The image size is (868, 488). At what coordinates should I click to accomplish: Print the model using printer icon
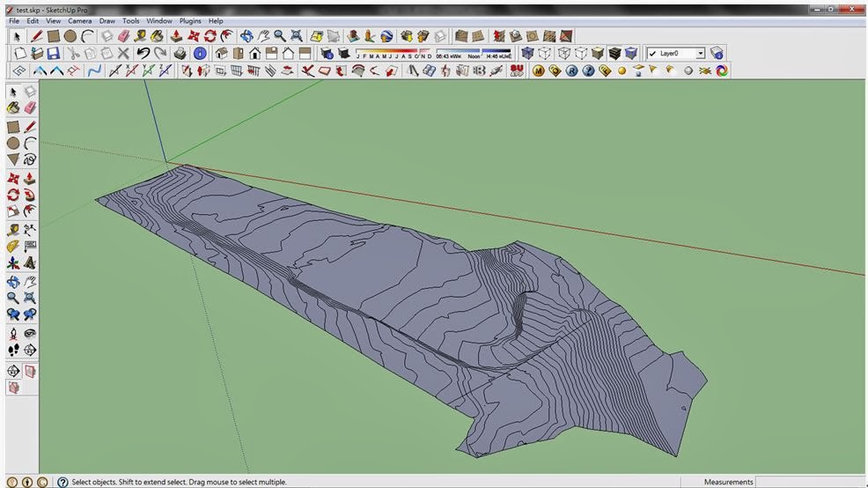(180, 53)
